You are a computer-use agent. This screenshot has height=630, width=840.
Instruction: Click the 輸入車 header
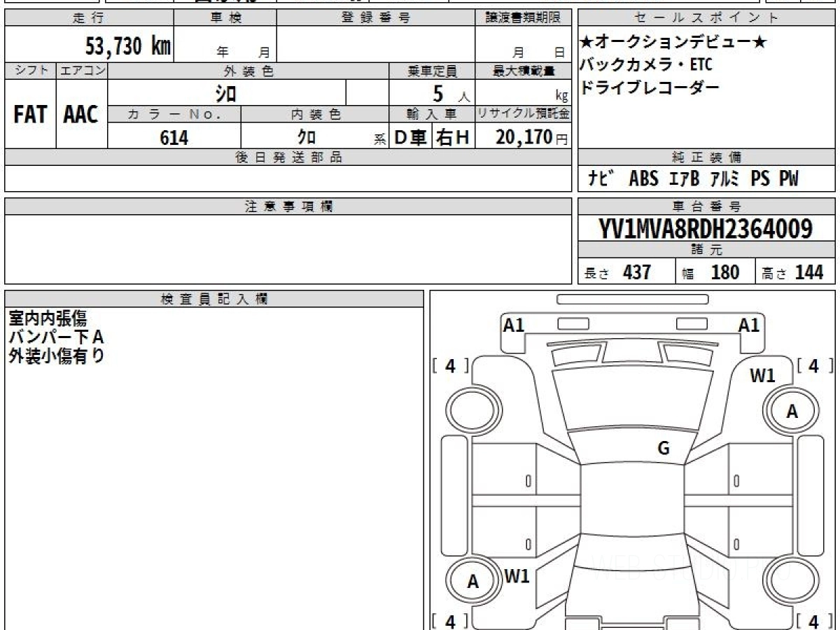(432, 115)
